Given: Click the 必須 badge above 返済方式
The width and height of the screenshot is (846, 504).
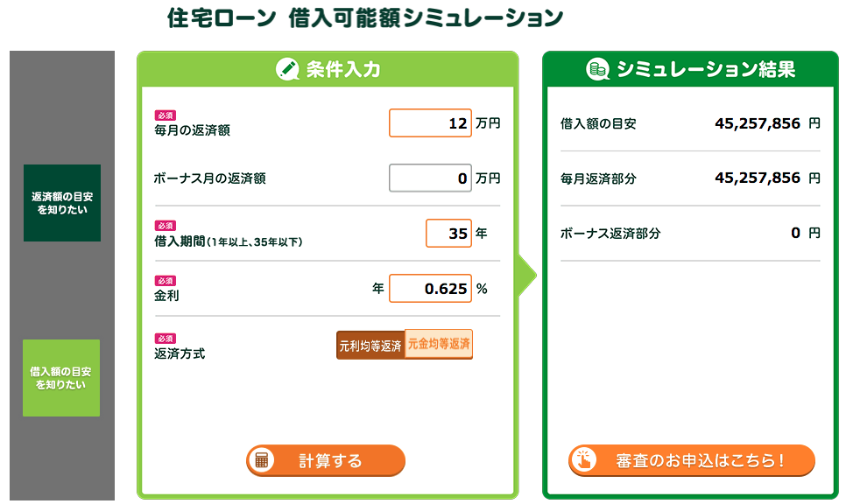Looking at the screenshot, I should pos(166,339).
